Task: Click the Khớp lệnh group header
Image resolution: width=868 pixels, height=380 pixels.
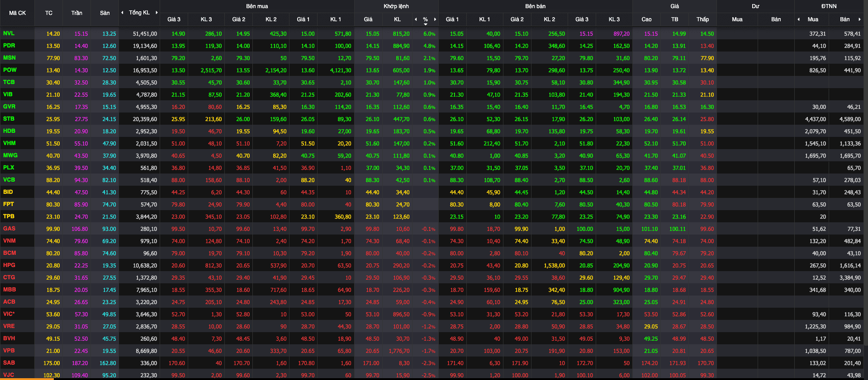Action: click(x=396, y=6)
